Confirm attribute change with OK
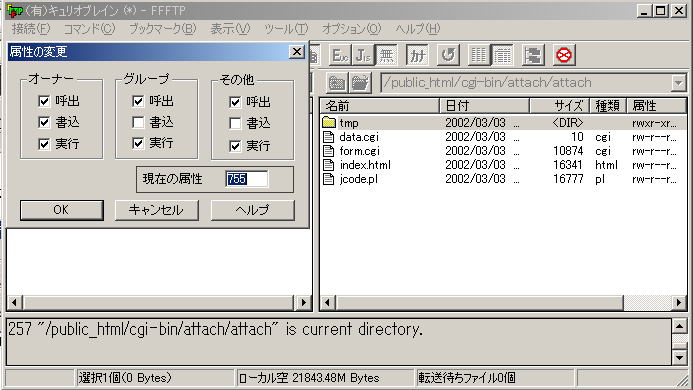693x390 pixels. [62, 210]
